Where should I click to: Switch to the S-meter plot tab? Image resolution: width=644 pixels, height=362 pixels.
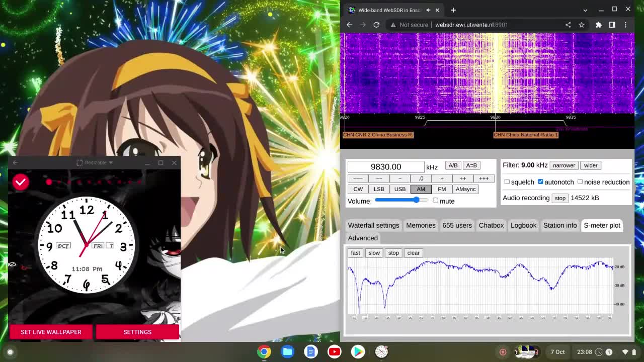(602, 225)
